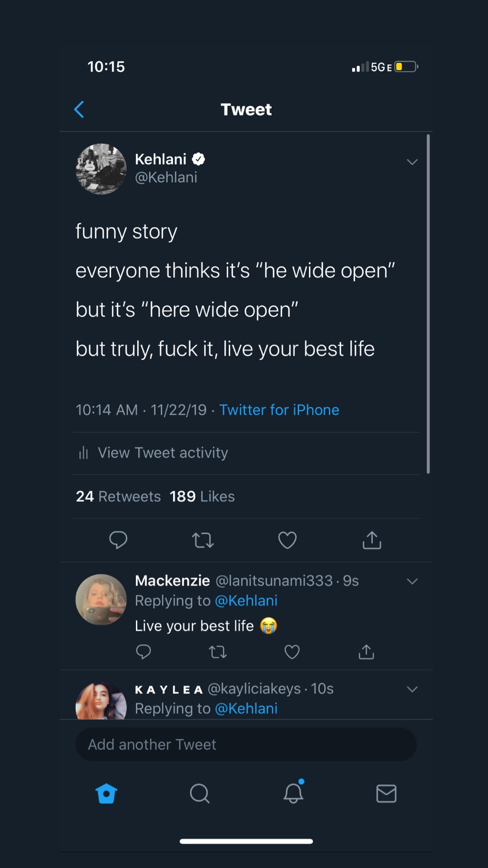Image resolution: width=488 pixels, height=868 pixels.
Task: Share Mackenzie's reply
Action: pos(366,651)
